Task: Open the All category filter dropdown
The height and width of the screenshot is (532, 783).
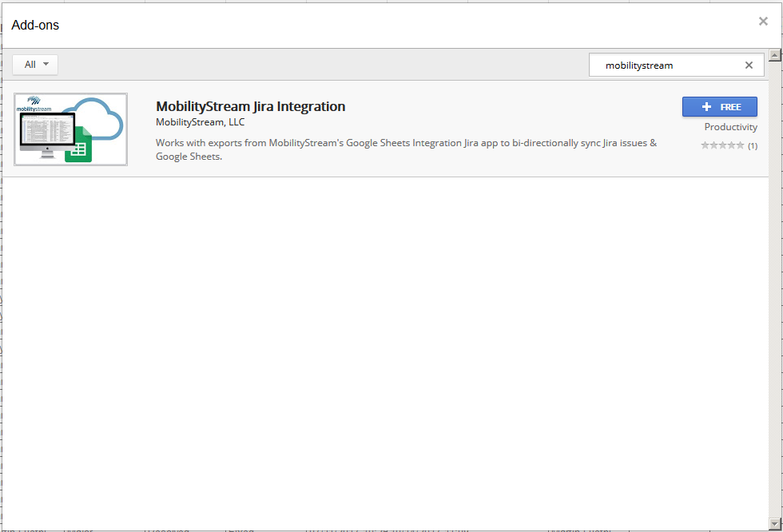Action: (x=35, y=65)
